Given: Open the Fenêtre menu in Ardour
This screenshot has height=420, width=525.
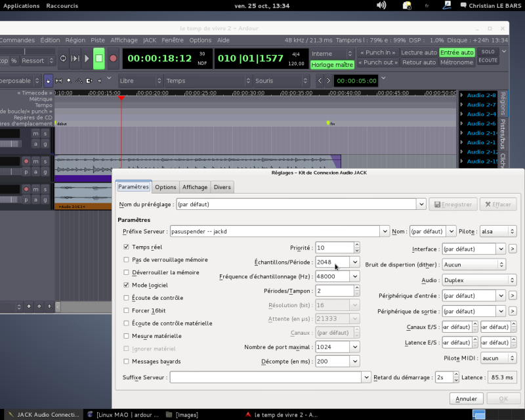Looking at the screenshot, I should 173,40.
